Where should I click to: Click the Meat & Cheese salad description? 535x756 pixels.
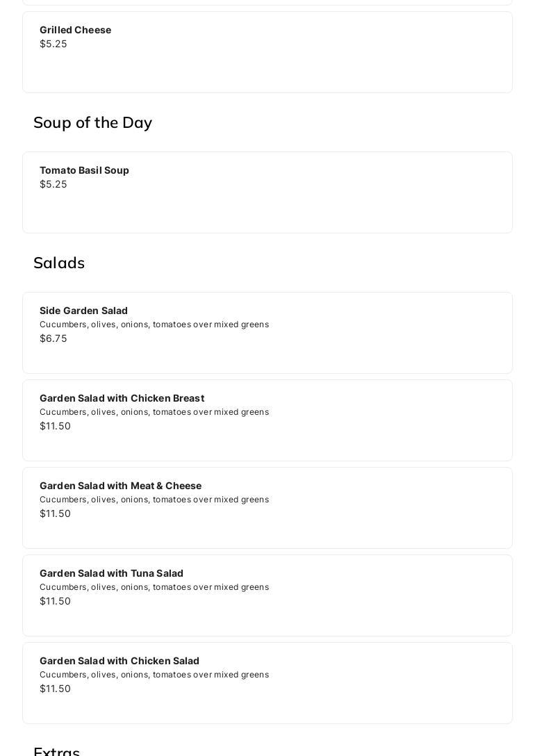pos(154,500)
